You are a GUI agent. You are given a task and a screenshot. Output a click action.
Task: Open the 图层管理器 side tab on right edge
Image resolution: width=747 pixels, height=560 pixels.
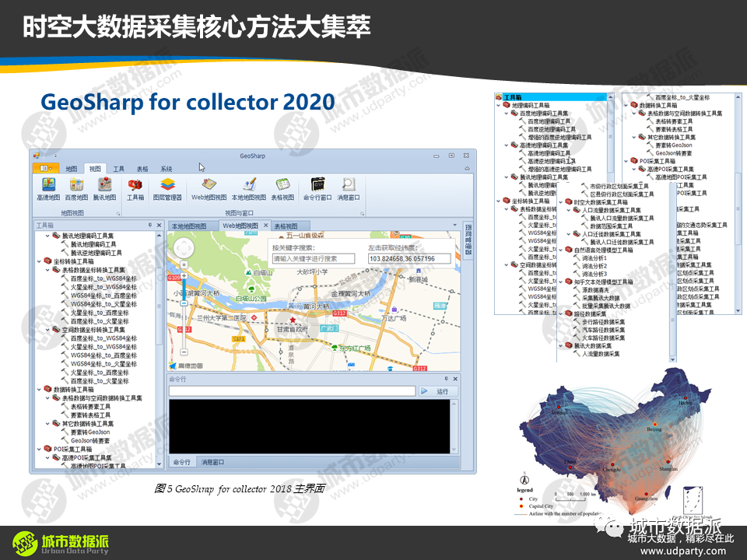468,240
